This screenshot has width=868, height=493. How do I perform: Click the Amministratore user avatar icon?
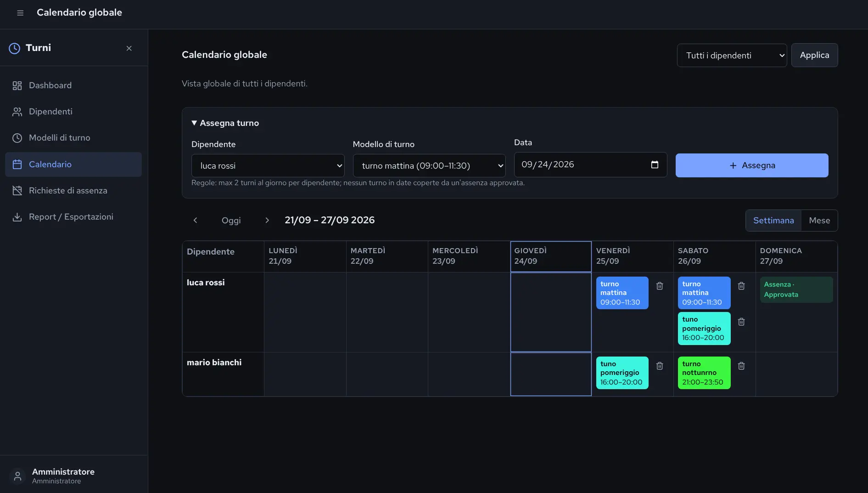coord(17,476)
